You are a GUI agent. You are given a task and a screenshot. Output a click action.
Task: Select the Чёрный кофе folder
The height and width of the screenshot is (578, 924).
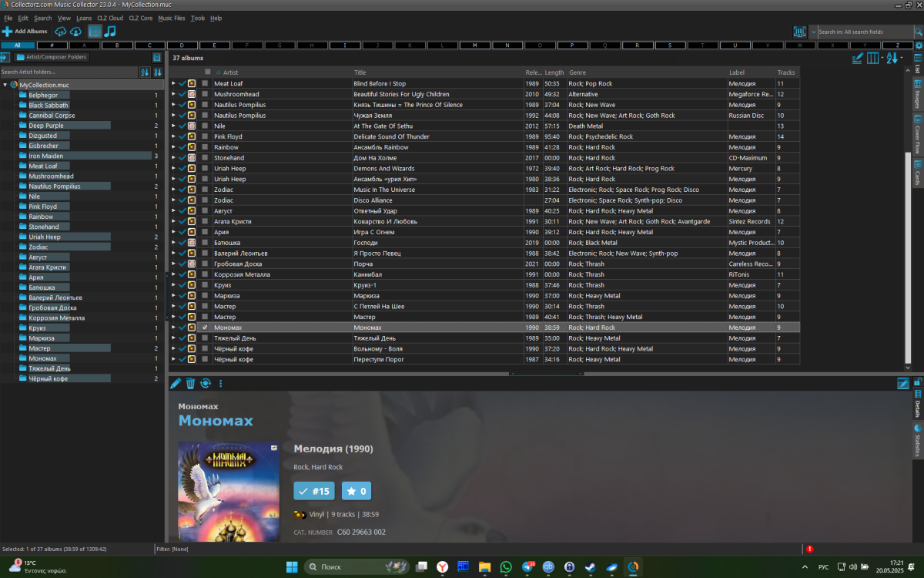click(x=49, y=378)
